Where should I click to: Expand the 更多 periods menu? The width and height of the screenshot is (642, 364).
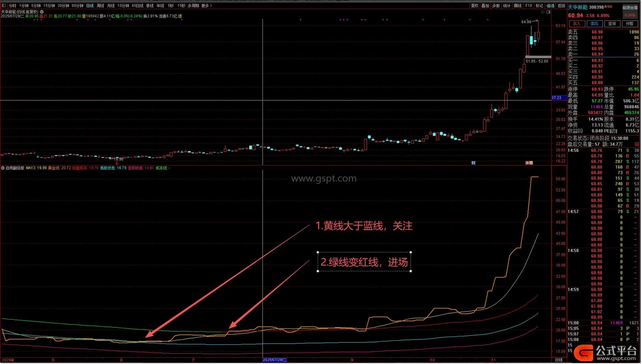[x=207, y=6]
